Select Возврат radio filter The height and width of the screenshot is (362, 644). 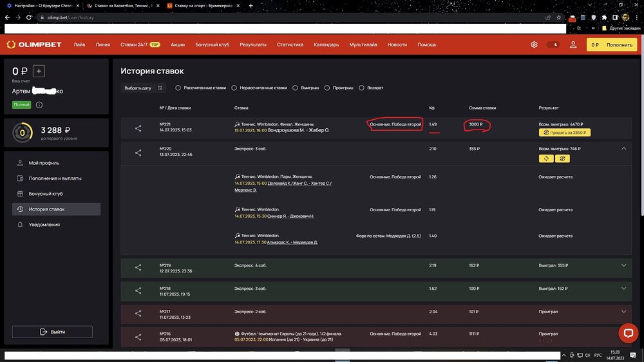coord(362,88)
